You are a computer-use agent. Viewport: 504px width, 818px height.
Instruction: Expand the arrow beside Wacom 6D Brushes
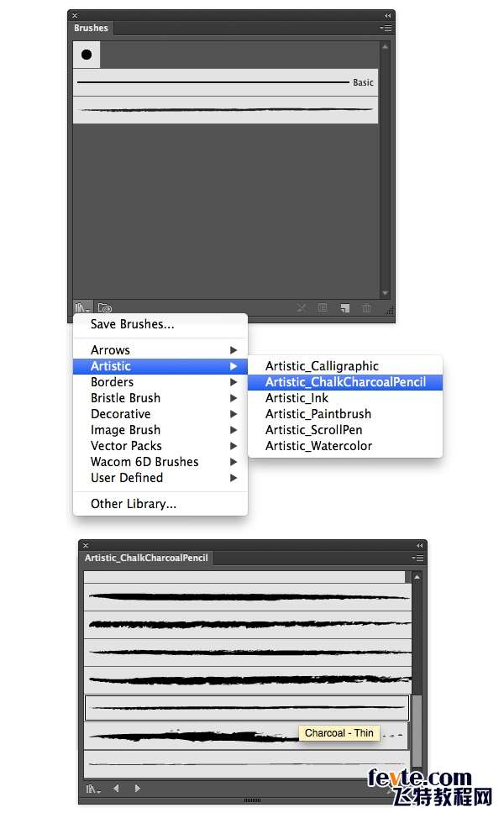coord(234,462)
